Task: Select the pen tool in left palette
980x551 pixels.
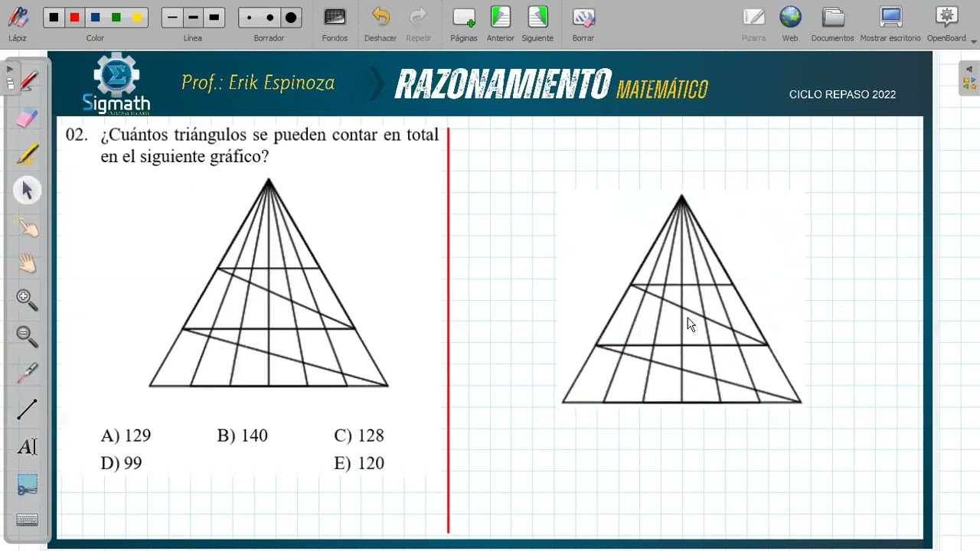Action: pos(28,80)
